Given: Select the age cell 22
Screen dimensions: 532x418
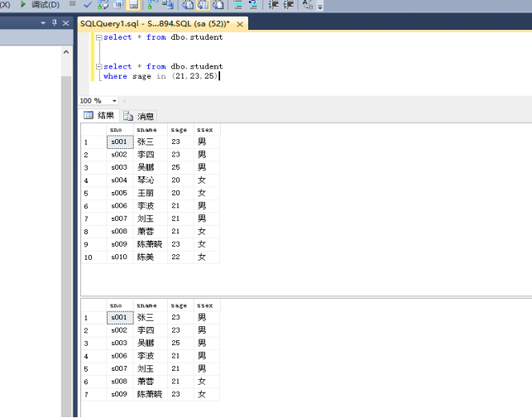Looking at the screenshot, I should [180, 257].
